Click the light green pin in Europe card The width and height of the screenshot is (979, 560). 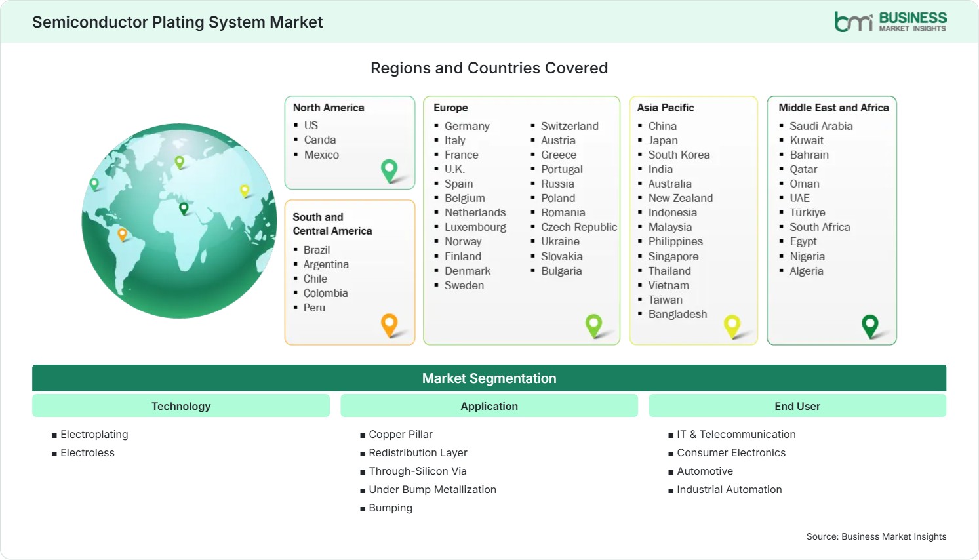[x=593, y=325]
